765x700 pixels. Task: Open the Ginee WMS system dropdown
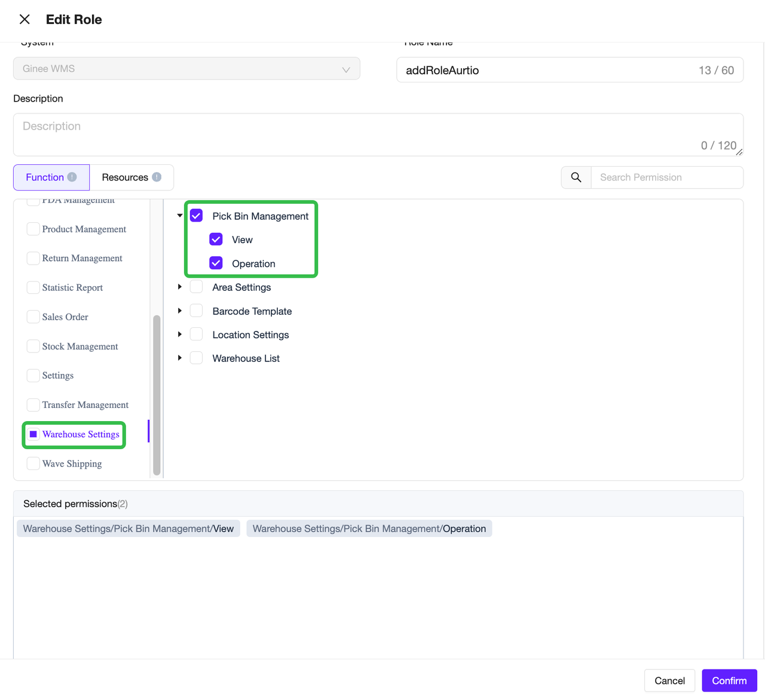186,69
